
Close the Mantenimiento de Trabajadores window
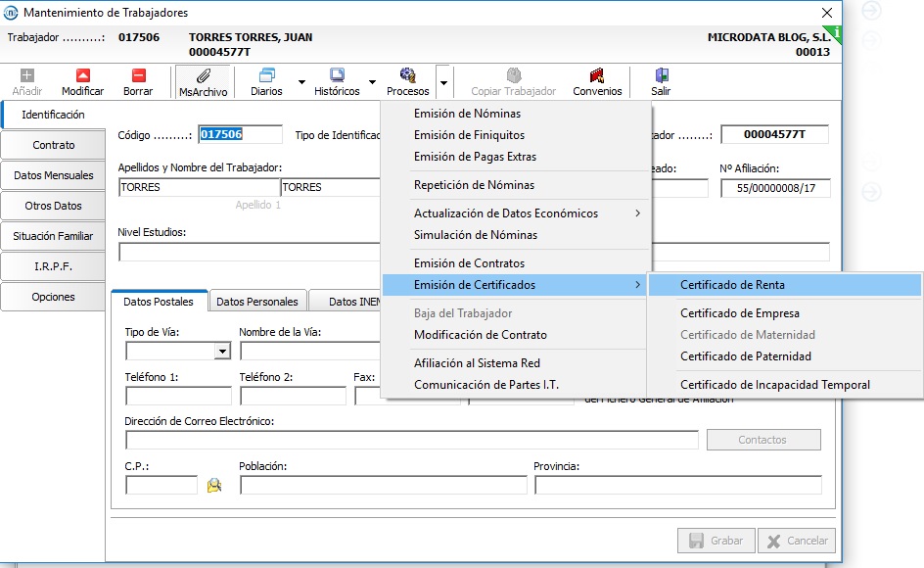827,13
